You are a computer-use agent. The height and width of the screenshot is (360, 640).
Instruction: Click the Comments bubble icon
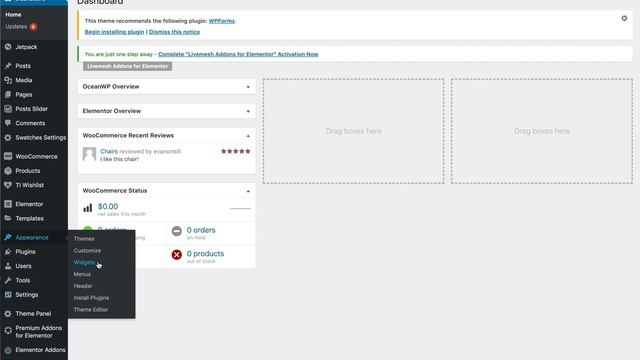pos(8,123)
